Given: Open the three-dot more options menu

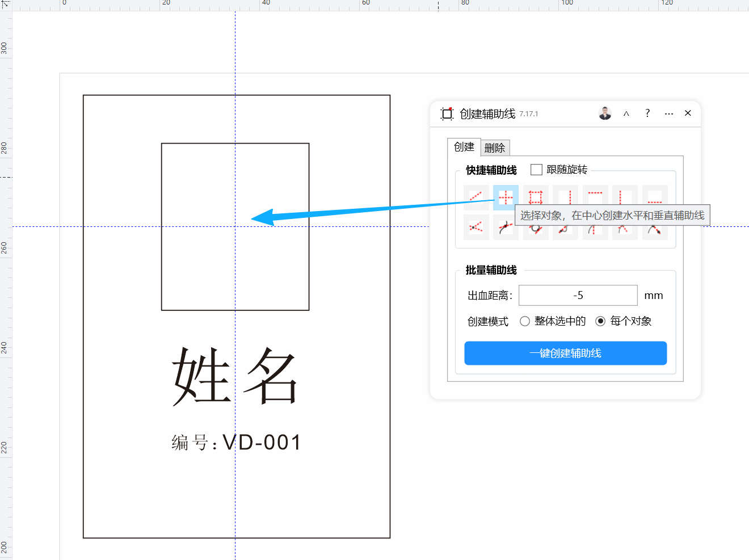Looking at the screenshot, I should (669, 113).
